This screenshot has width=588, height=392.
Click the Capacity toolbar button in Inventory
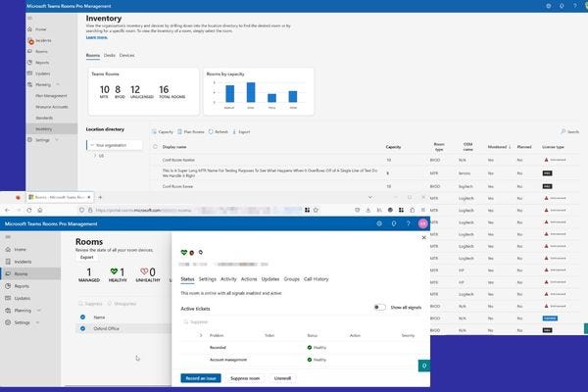coord(163,132)
